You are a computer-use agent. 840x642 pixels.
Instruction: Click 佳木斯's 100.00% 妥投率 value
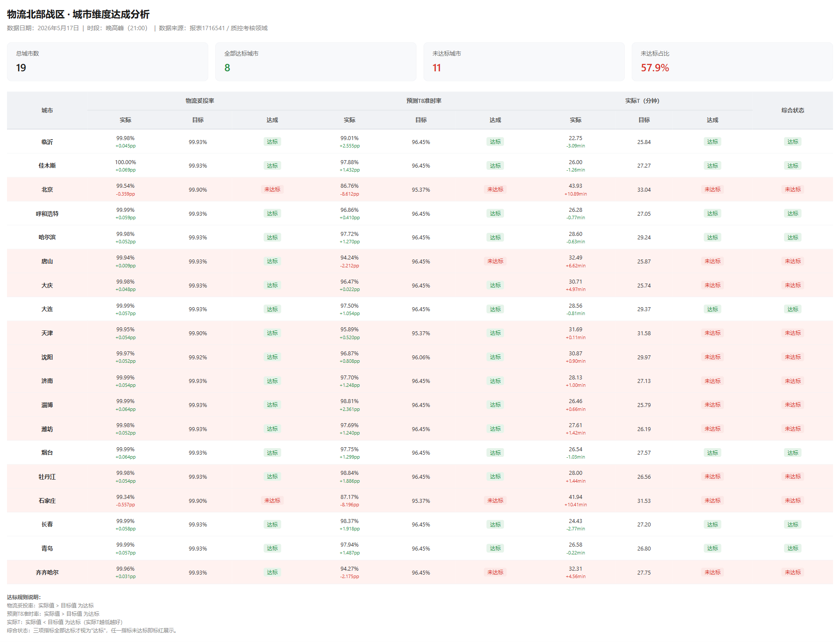pyautogui.click(x=126, y=162)
